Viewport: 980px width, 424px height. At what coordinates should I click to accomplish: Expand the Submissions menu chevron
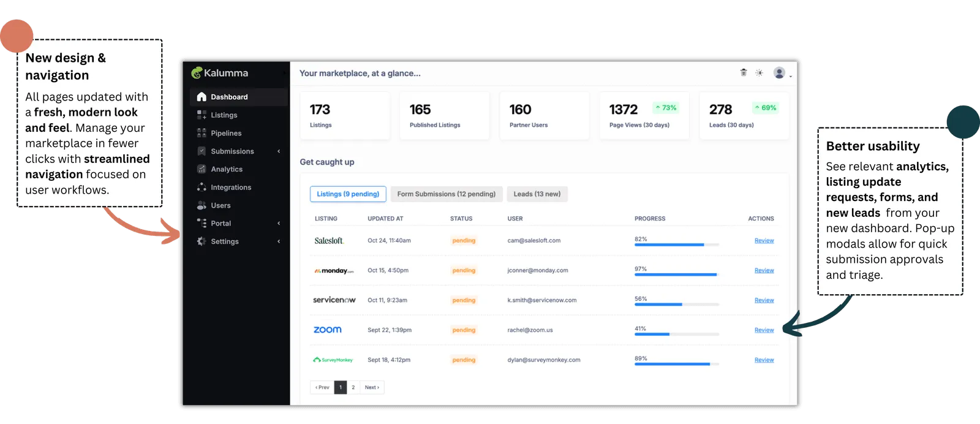coord(279,151)
